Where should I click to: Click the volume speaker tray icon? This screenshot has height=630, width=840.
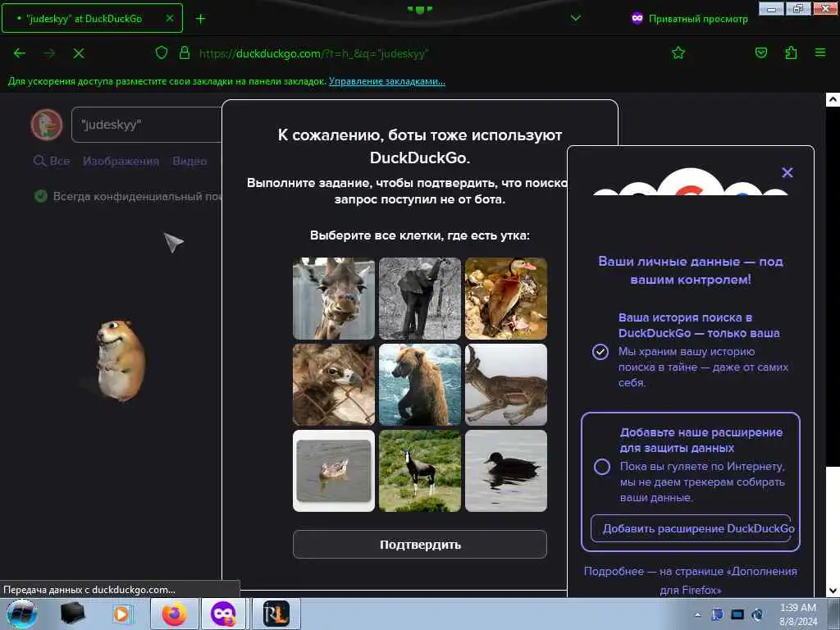(757, 614)
